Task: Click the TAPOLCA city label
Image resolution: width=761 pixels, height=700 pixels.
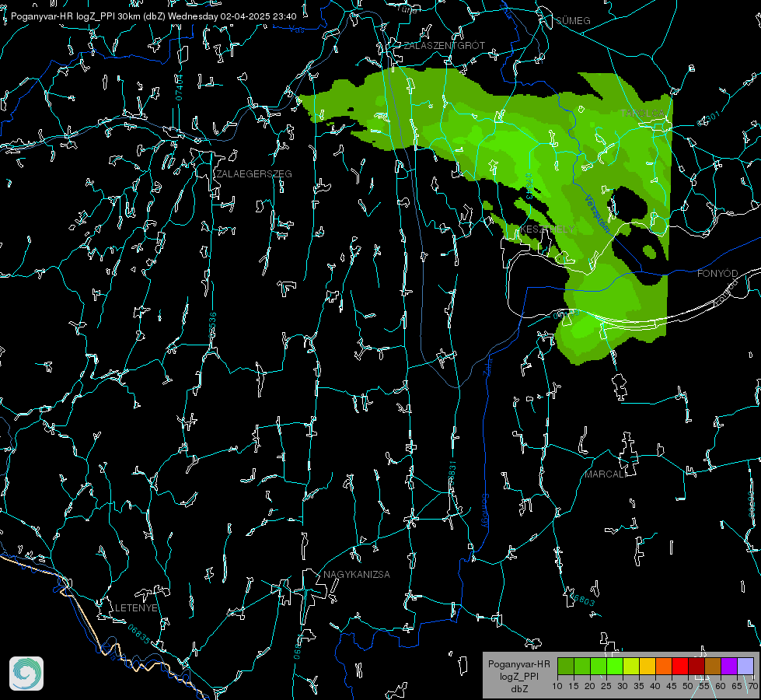Action: click(643, 113)
